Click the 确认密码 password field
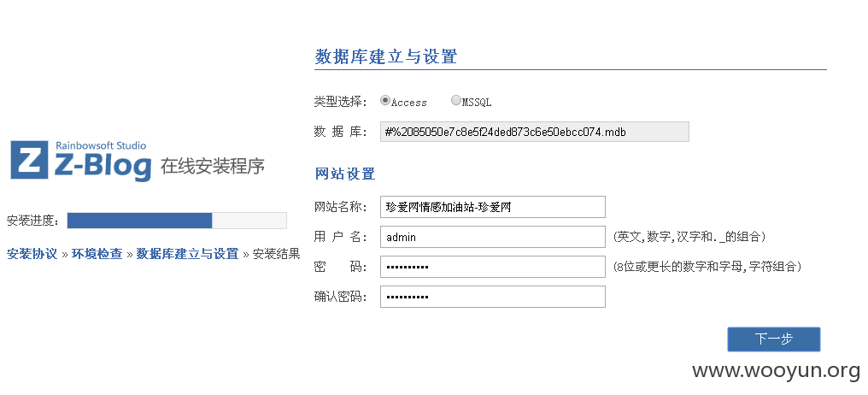Screen dimensions: 868x395 click(492, 297)
